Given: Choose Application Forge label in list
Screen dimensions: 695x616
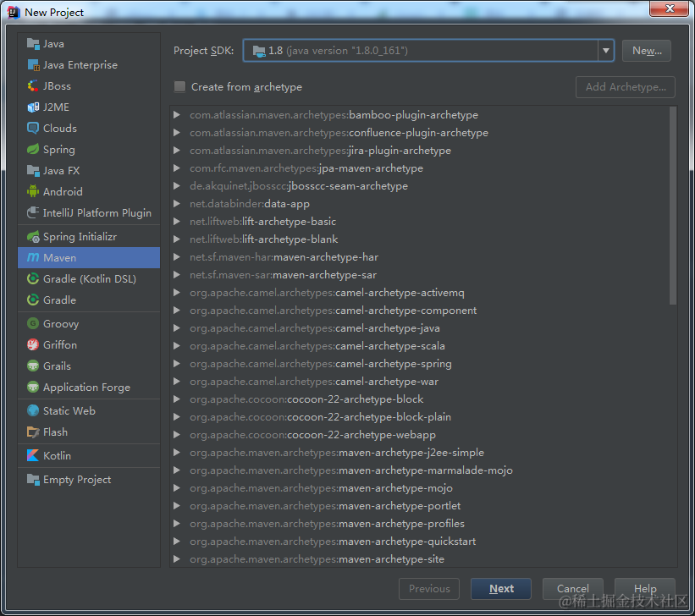Looking at the screenshot, I should pos(86,388).
